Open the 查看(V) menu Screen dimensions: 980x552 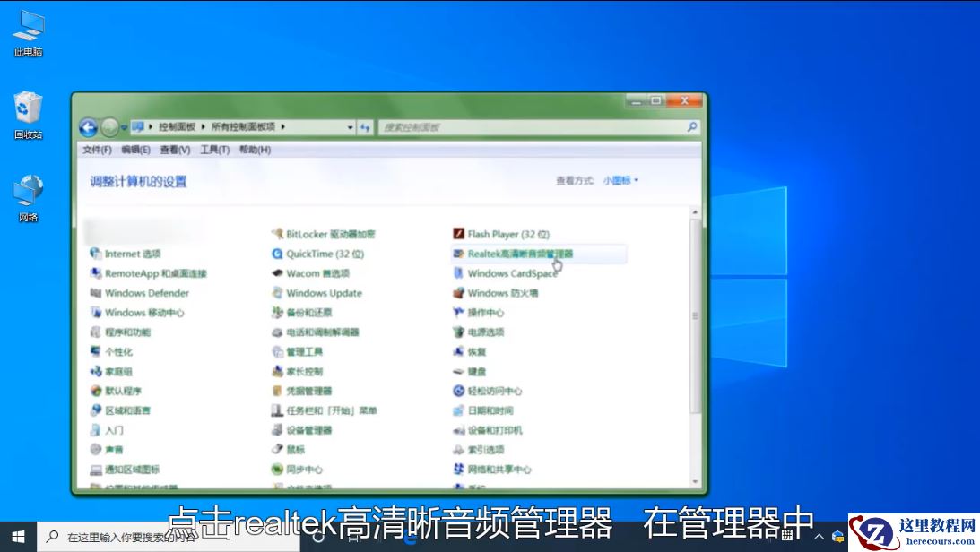175,150
